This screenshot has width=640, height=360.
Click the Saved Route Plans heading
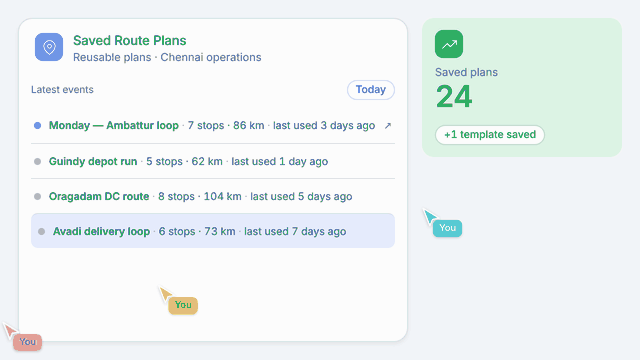(x=130, y=40)
